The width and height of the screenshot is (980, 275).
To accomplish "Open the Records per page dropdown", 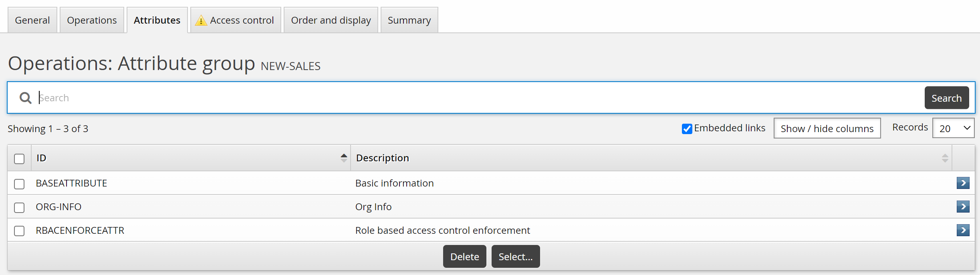I will [953, 128].
